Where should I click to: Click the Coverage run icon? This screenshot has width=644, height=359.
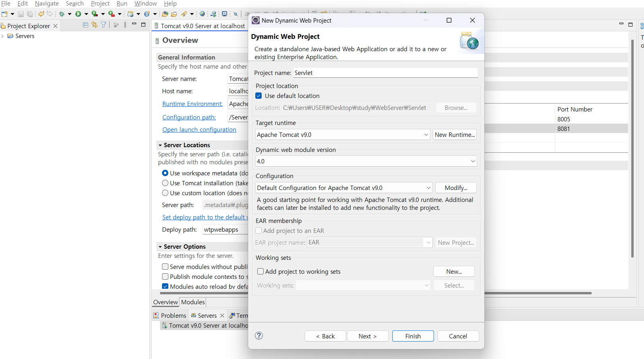coord(94,14)
